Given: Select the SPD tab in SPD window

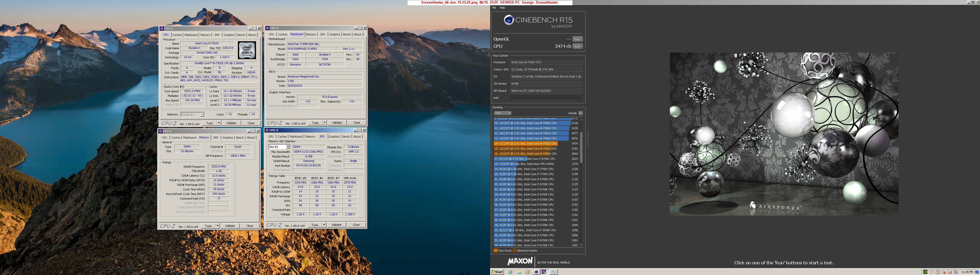Looking at the screenshot, I should (x=322, y=136).
